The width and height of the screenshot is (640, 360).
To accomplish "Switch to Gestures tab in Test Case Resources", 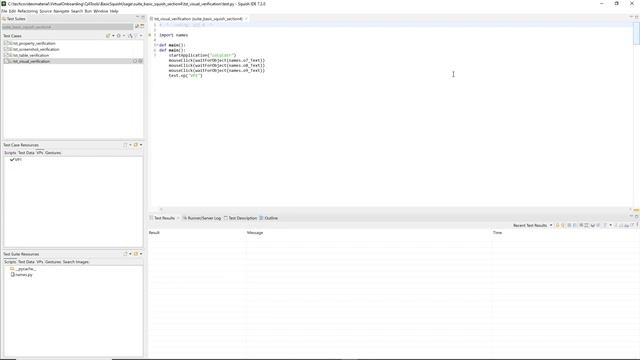I will click(x=53, y=153).
